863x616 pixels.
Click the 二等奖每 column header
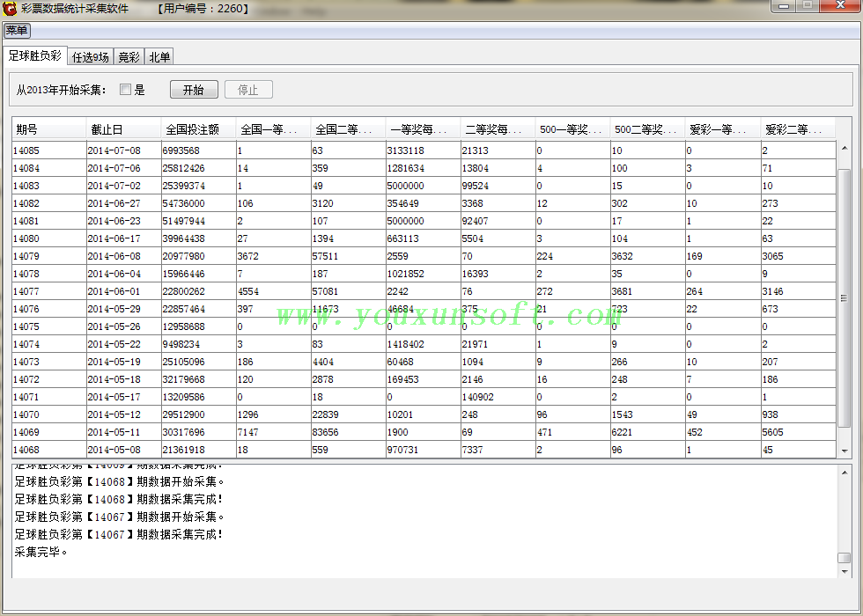tap(498, 129)
